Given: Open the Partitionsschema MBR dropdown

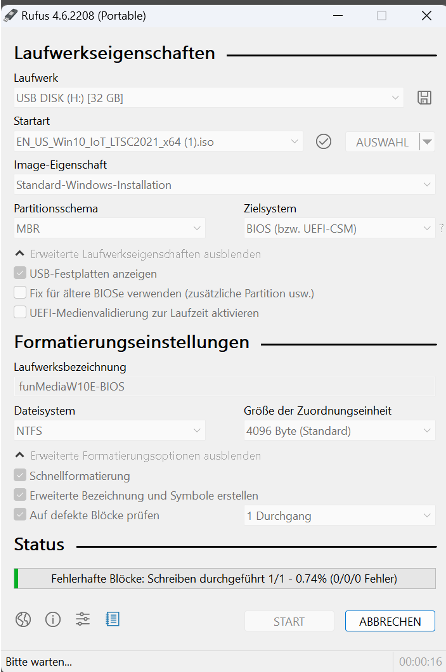Looking at the screenshot, I should pos(109,228).
